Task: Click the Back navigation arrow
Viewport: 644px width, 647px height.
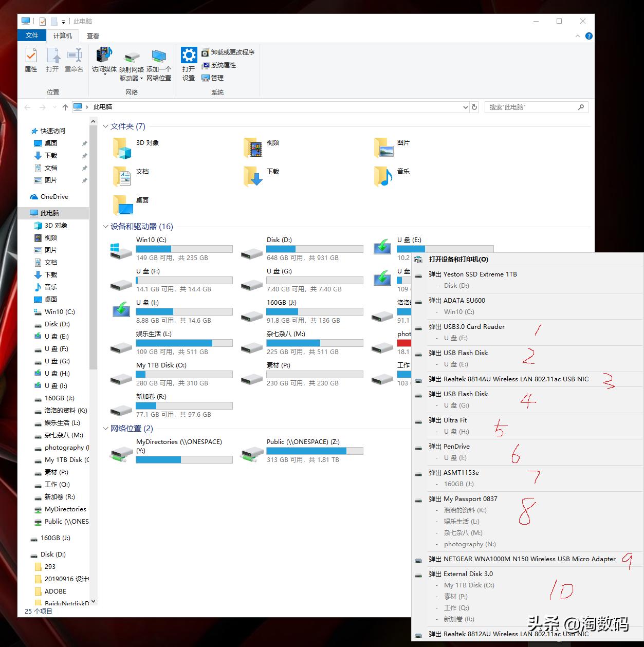Action: (x=28, y=107)
